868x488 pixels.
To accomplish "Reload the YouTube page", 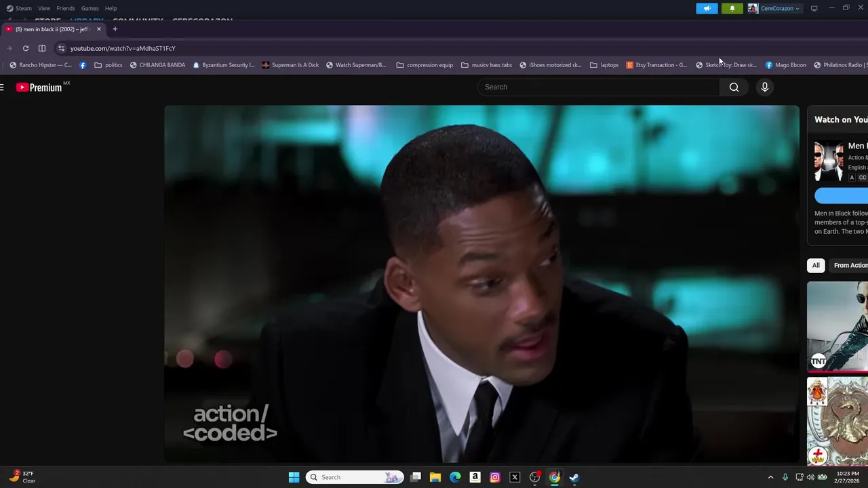I will click(26, 48).
